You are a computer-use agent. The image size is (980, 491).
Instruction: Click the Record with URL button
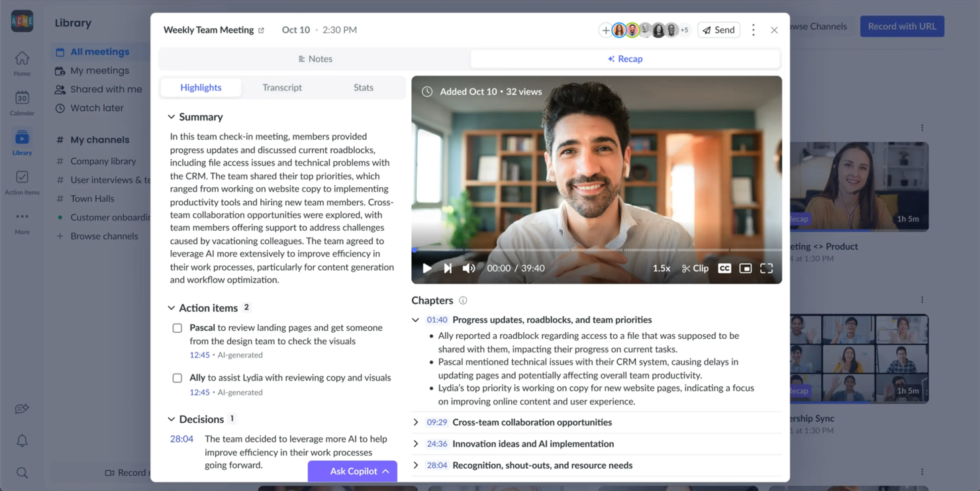(x=902, y=26)
